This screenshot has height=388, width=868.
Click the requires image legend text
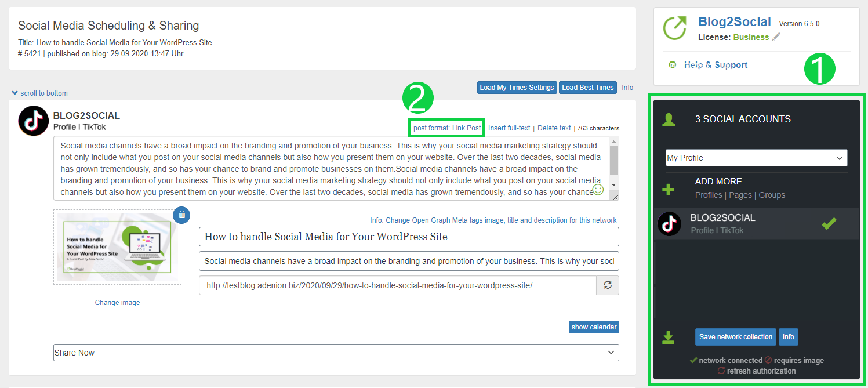[799, 360]
